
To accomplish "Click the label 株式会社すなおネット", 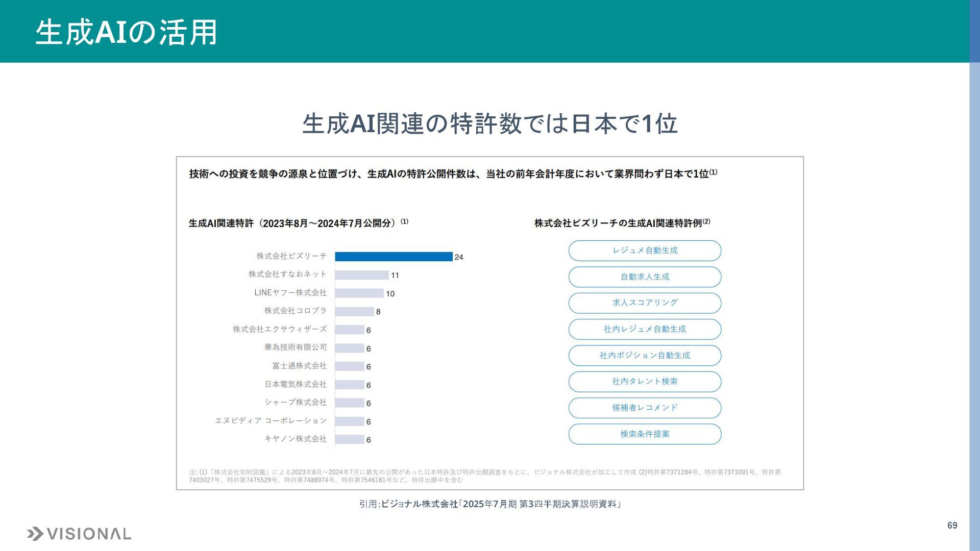I will point(287,274).
